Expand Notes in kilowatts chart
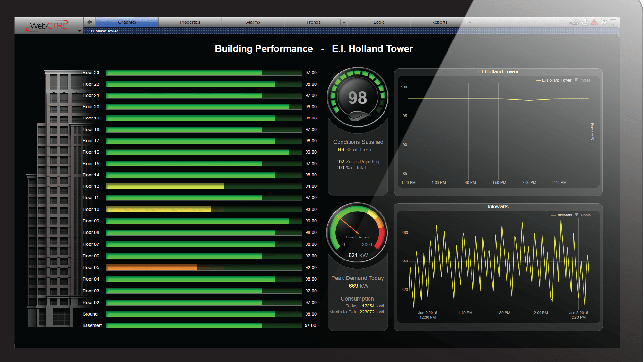Viewport: 644px width, 362px height. 583,215
